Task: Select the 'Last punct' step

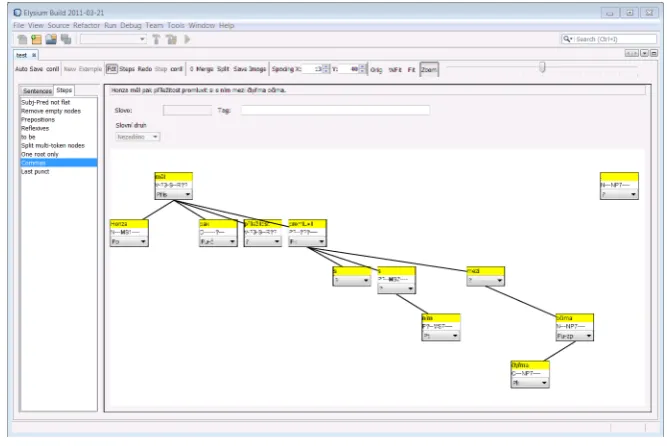Action: click(59, 172)
